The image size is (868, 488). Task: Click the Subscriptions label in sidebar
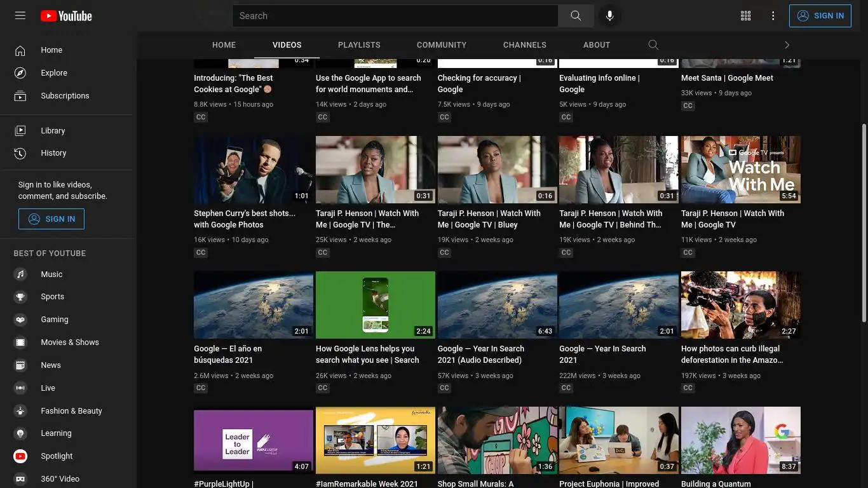point(65,96)
